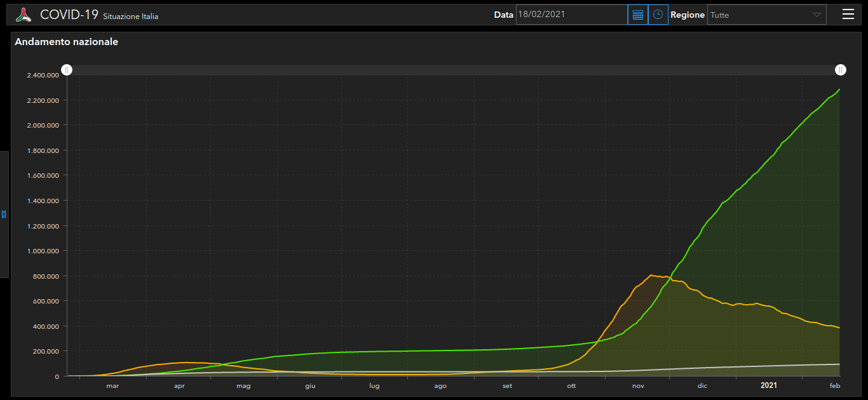Click the lug month label

point(374,385)
